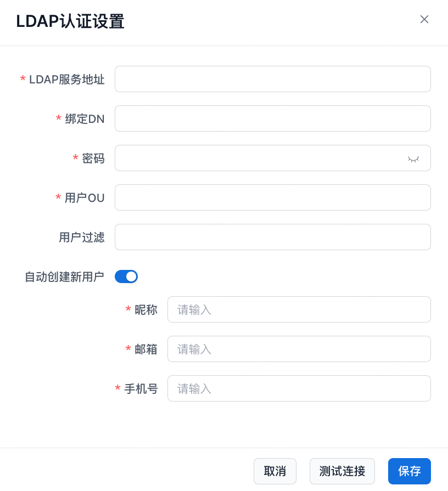This screenshot has width=448, height=491.
Task: Click the LDAP认证设置 dialog title
Action: tap(70, 21)
